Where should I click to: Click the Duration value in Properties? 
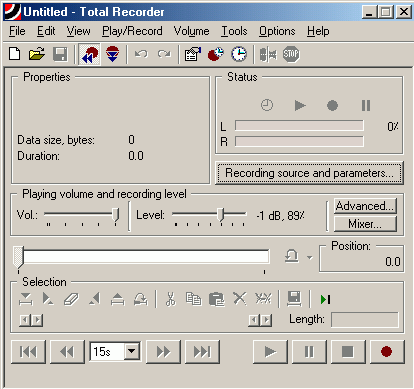[x=136, y=156]
